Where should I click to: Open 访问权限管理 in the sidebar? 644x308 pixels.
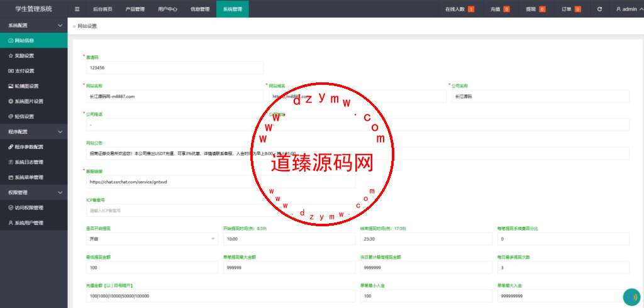tap(34, 208)
